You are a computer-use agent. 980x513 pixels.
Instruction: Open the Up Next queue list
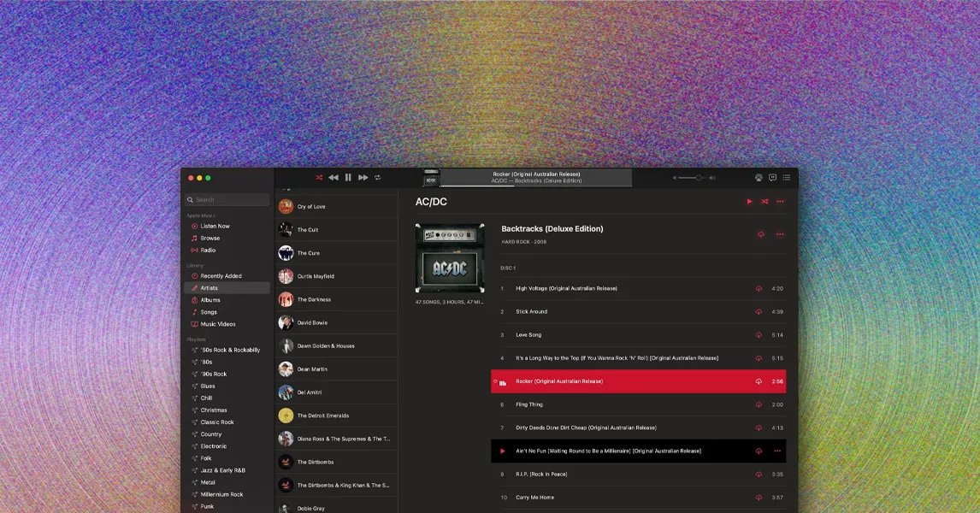pos(787,178)
